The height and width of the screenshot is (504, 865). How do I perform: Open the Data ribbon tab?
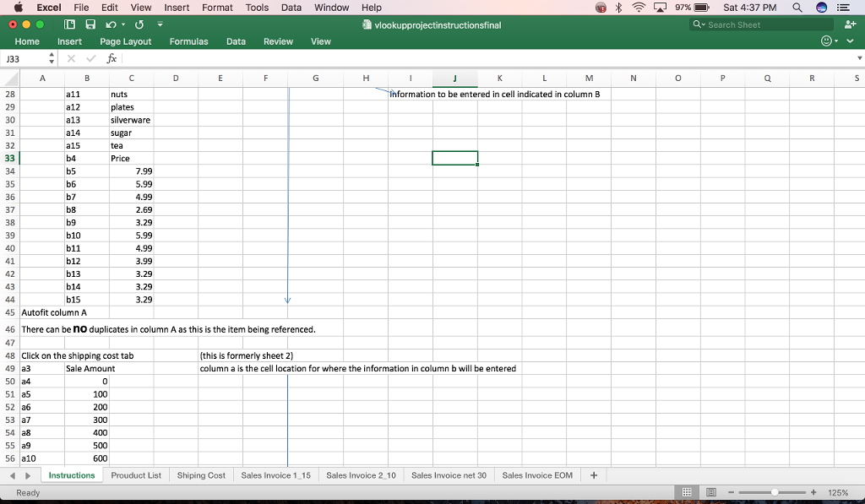coord(237,41)
